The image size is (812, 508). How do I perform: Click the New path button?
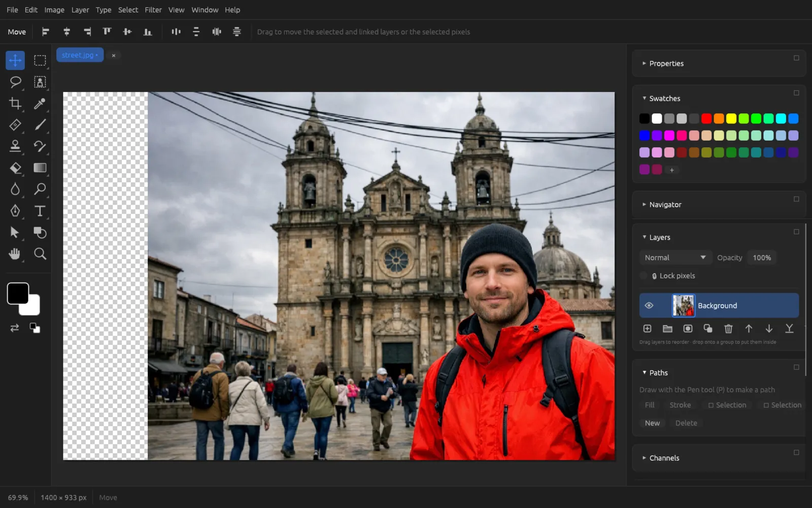[652, 423]
